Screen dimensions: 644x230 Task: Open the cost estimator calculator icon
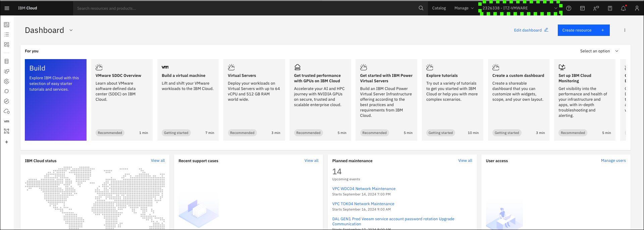pyautogui.click(x=610, y=8)
